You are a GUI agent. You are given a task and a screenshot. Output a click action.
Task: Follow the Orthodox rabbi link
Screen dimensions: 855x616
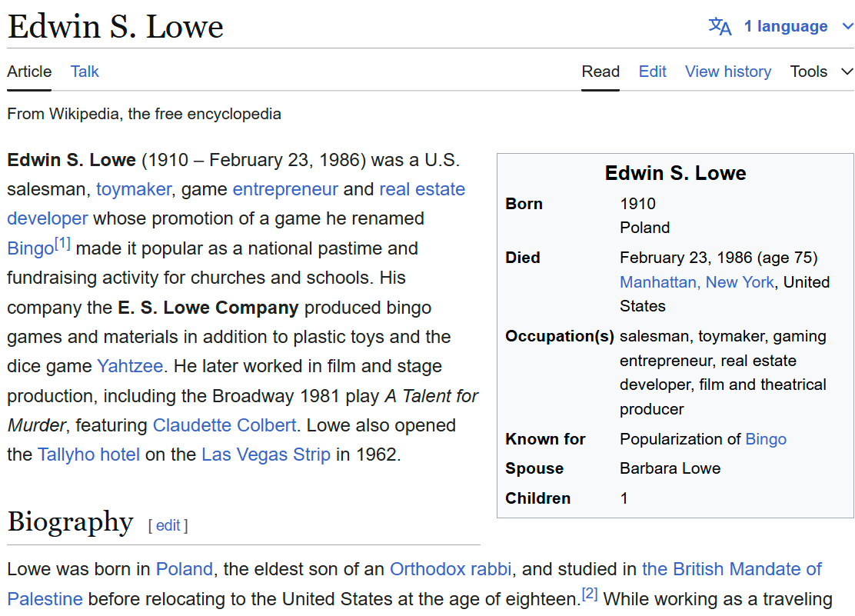coord(451,569)
